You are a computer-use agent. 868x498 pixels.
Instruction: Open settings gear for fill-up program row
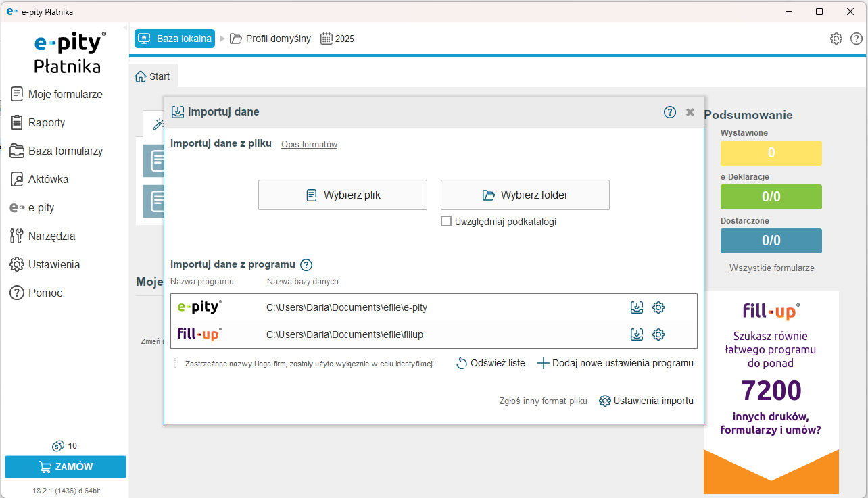coord(658,334)
